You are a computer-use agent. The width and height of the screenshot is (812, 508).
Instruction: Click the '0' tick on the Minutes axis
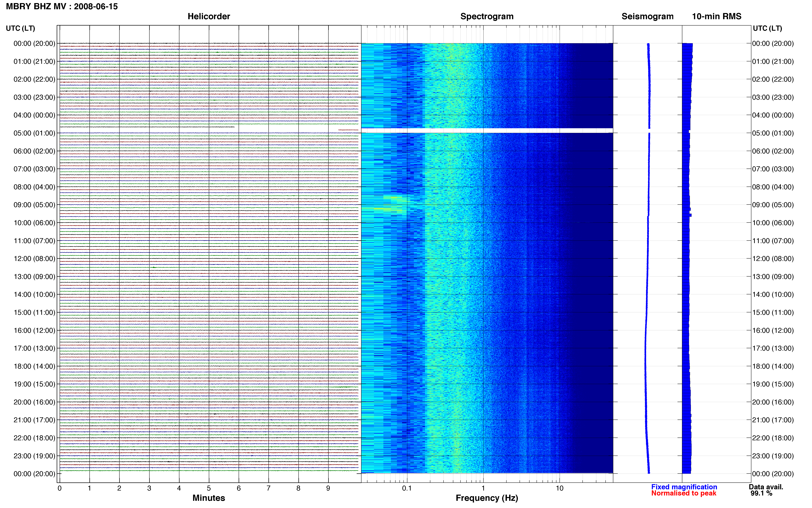(x=59, y=488)
